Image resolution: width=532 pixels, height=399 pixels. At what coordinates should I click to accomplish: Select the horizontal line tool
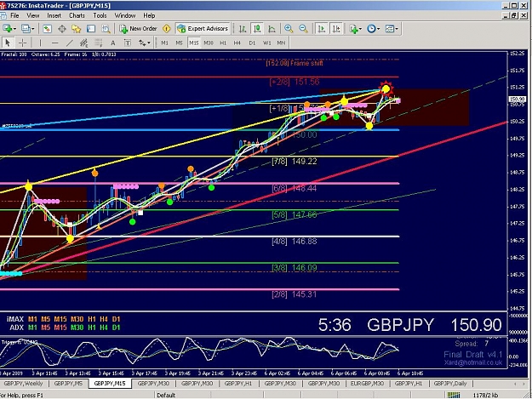coord(54,43)
